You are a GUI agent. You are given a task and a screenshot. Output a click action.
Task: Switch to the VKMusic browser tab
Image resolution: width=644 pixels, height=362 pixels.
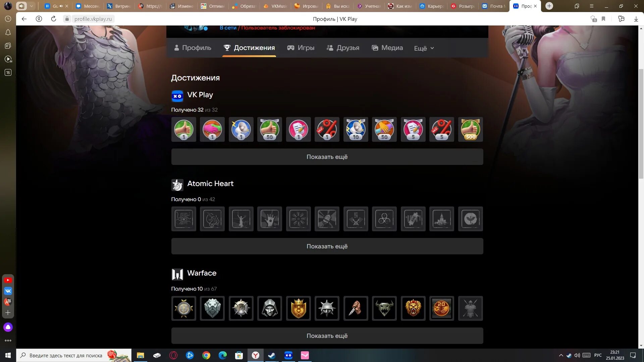point(275,6)
